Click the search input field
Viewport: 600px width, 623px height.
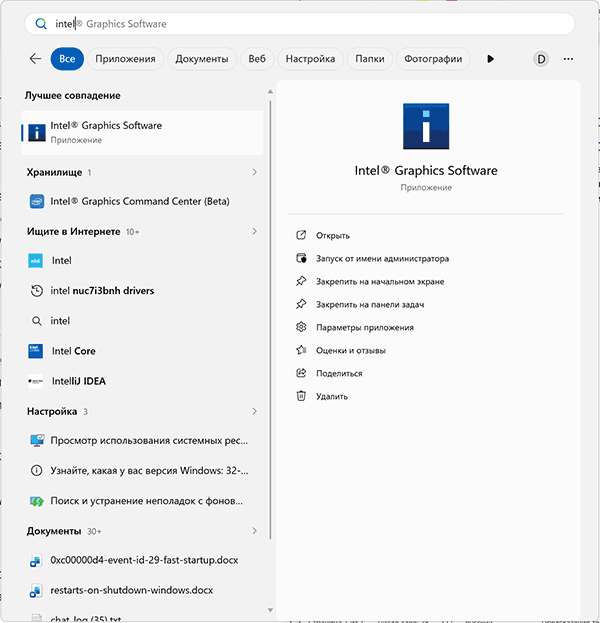tap(300, 24)
